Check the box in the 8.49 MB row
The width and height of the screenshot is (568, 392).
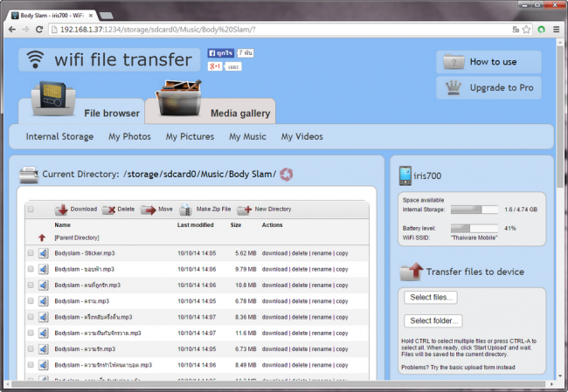(x=31, y=365)
